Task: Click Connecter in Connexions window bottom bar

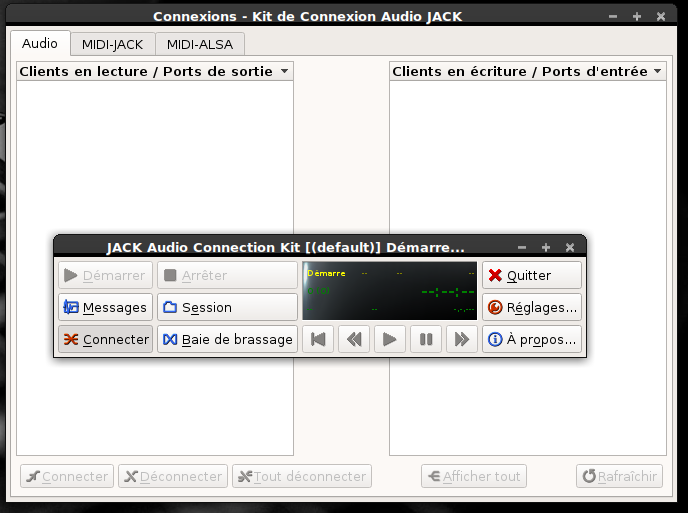Action: tap(67, 476)
